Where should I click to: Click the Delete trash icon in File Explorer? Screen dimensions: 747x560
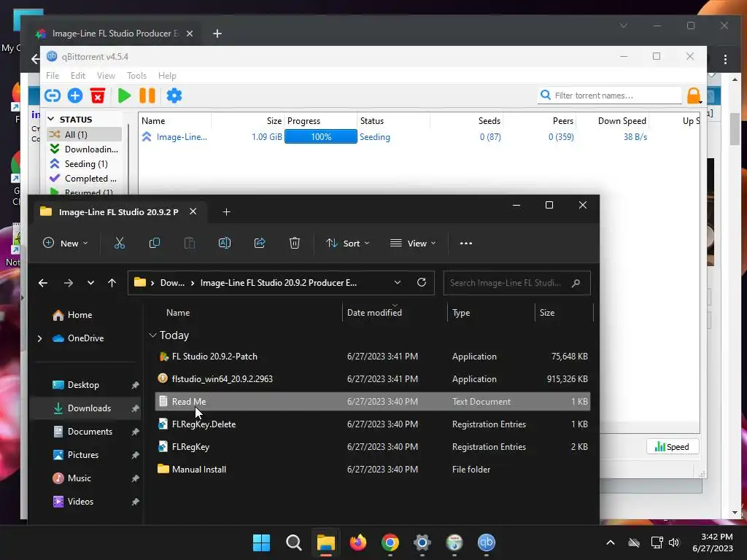tap(295, 244)
